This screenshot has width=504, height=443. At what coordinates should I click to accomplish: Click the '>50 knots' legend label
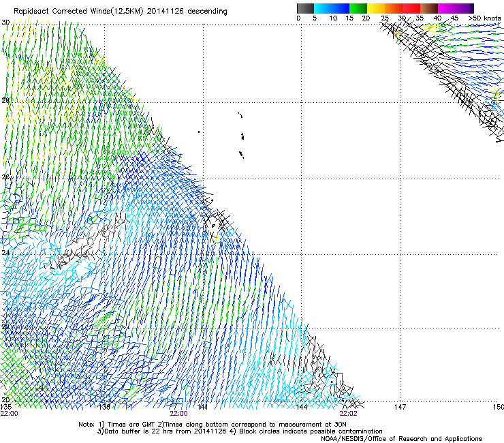click(484, 18)
